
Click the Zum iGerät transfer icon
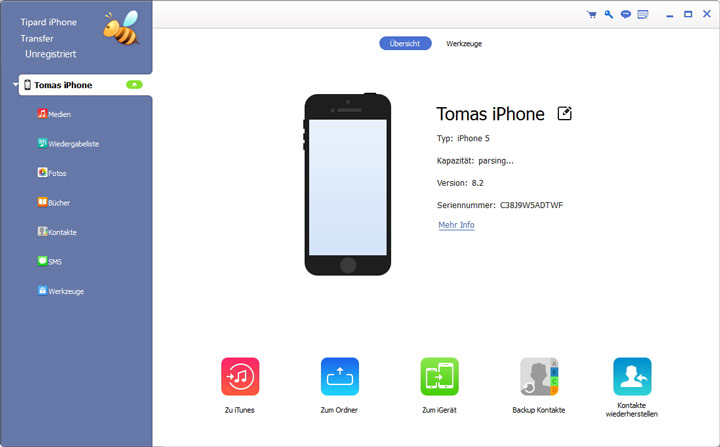click(439, 376)
